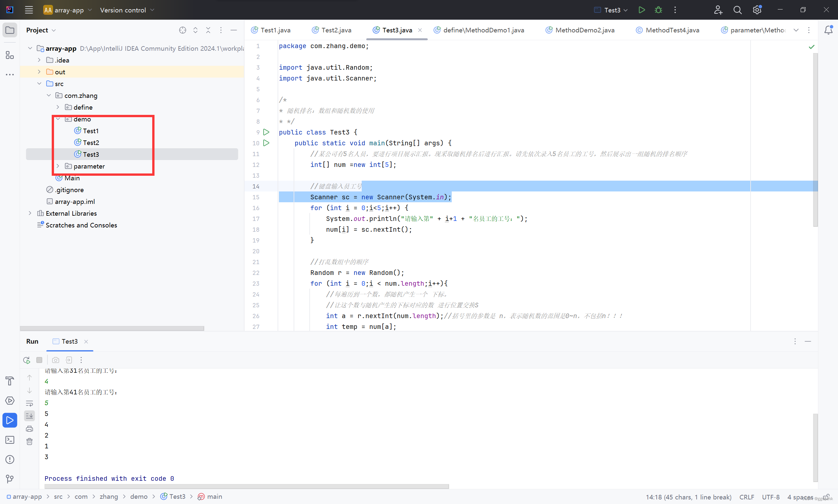Close the Test3.java editor tab
The height and width of the screenshot is (504, 838).
coord(420,30)
